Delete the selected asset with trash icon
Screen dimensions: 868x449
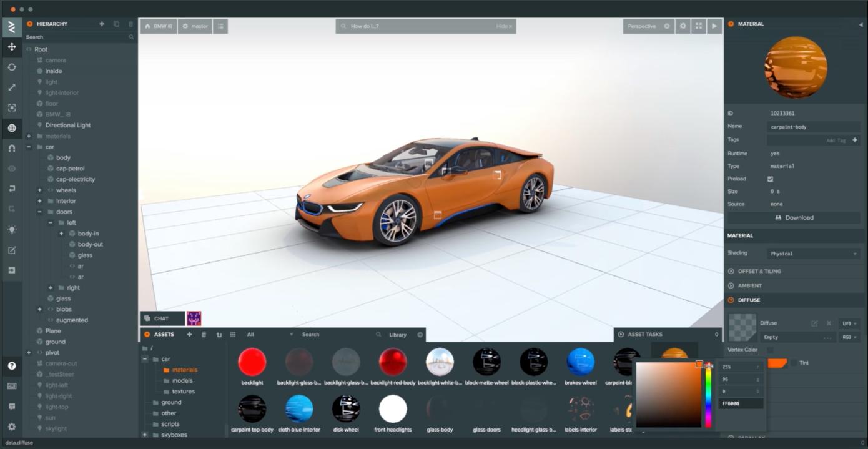tap(204, 335)
